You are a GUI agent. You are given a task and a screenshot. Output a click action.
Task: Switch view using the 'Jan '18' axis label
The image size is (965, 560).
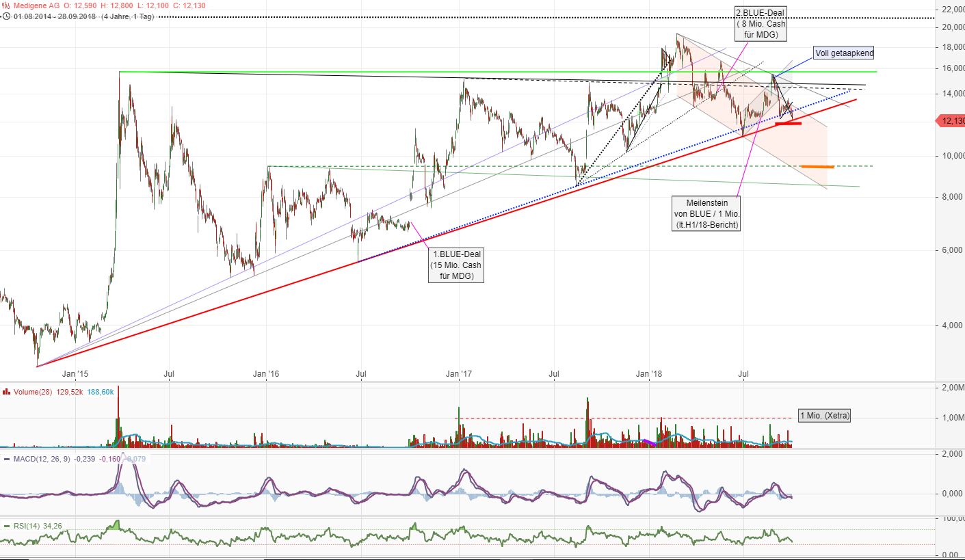pyautogui.click(x=649, y=374)
